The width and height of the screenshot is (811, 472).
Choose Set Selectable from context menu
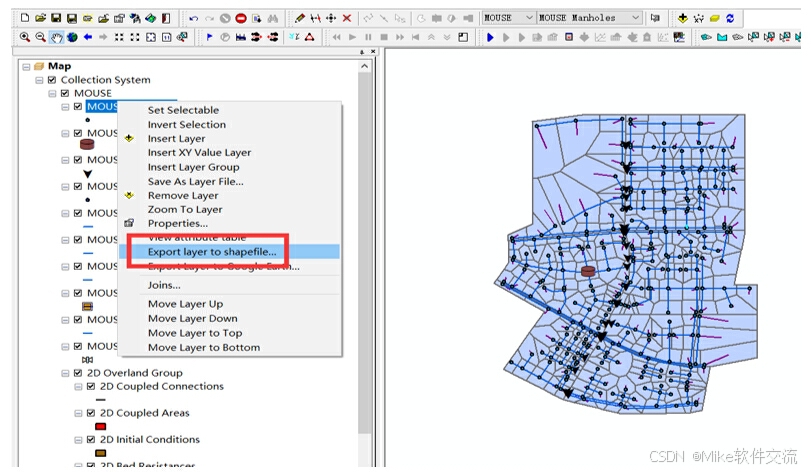[x=183, y=110]
